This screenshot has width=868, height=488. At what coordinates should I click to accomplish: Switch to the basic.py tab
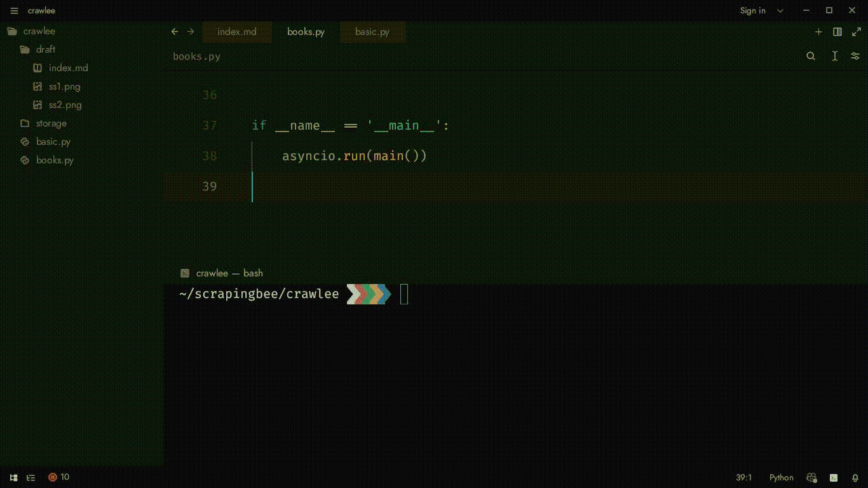click(372, 32)
